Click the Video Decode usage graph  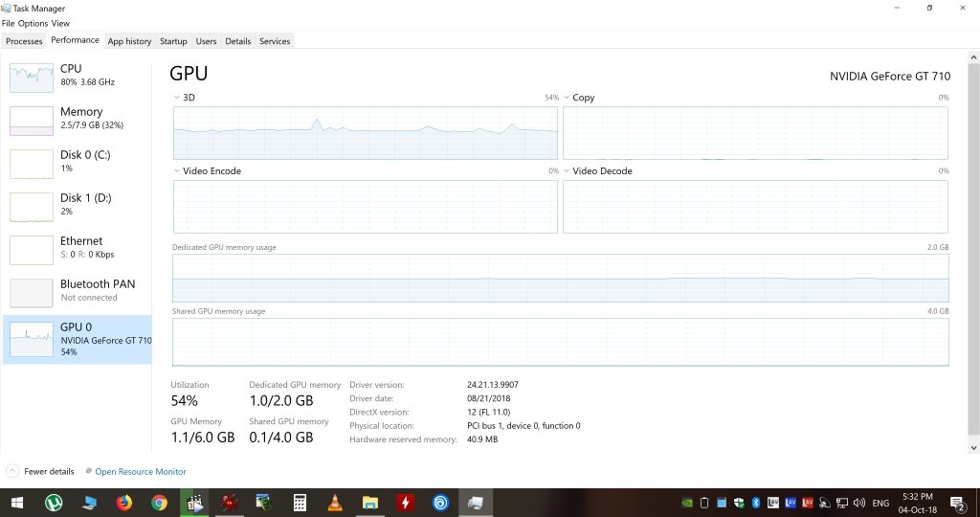pos(755,206)
